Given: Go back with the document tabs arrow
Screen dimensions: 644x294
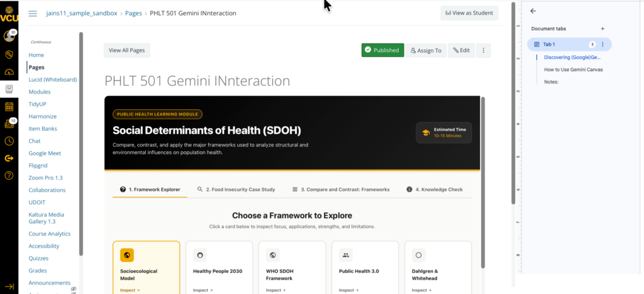Looking at the screenshot, I should 533,11.
